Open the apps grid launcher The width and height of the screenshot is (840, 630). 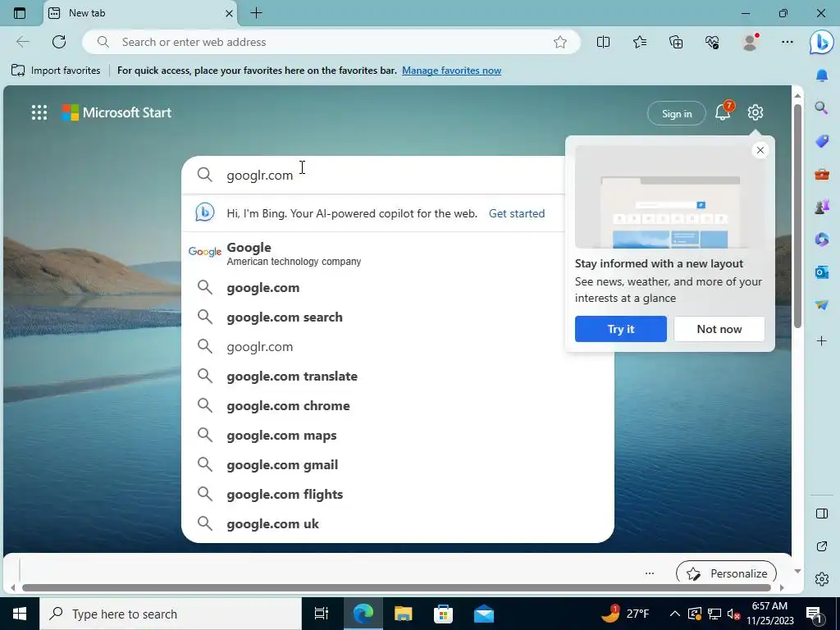point(39,112)
